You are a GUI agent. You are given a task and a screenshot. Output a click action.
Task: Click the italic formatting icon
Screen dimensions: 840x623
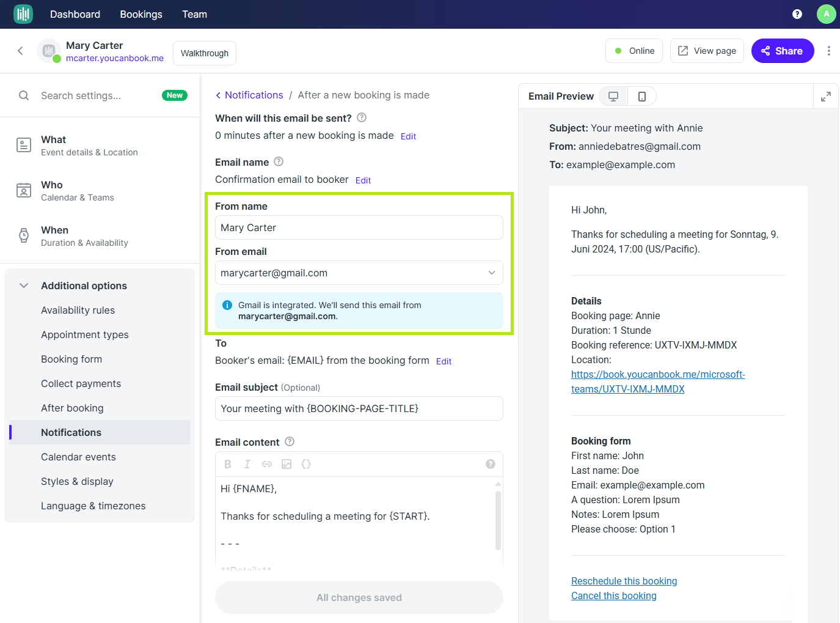[247, 464]
